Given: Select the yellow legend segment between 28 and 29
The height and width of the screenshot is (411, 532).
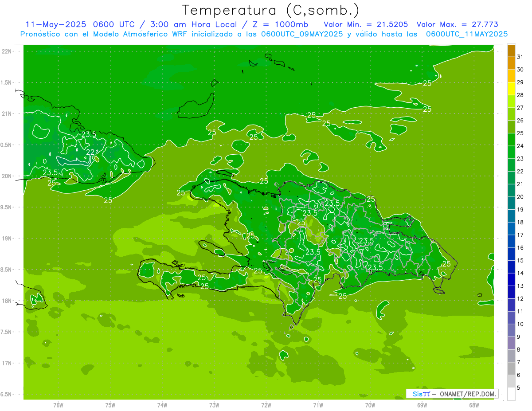Looking at the screenshot, I should click(511, 89).
